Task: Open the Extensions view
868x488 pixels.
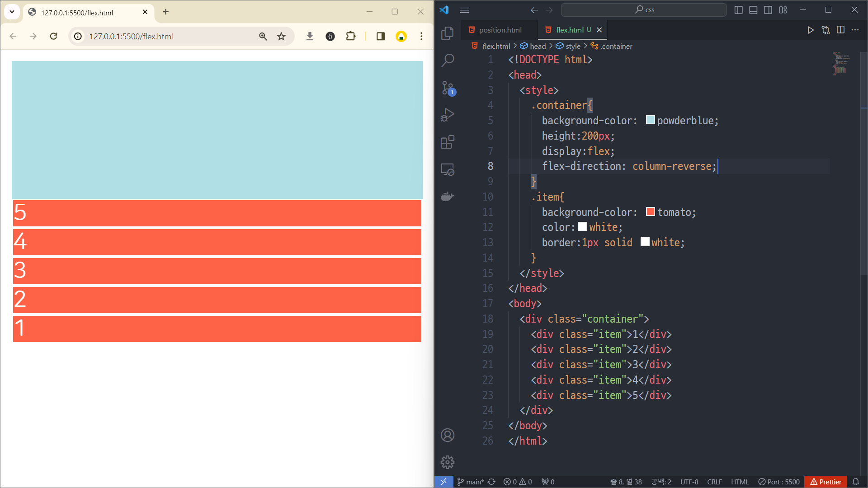Action: click(447, 142)
